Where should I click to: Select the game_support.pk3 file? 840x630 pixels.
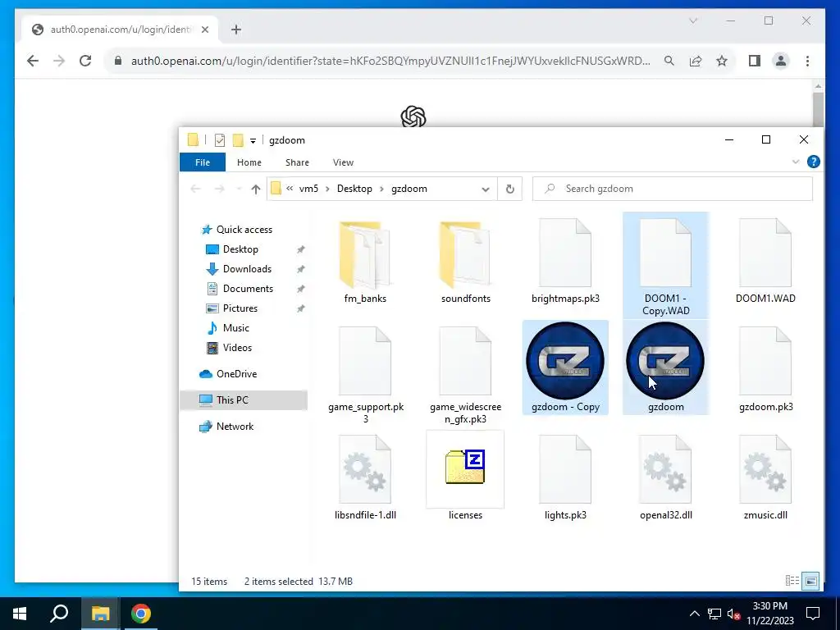pos(365,374)
